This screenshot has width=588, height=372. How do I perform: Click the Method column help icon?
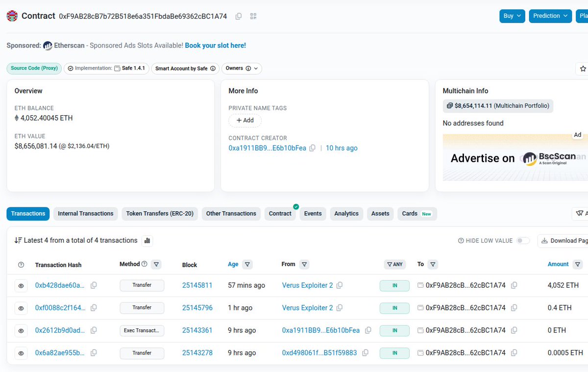coord(144,264)
